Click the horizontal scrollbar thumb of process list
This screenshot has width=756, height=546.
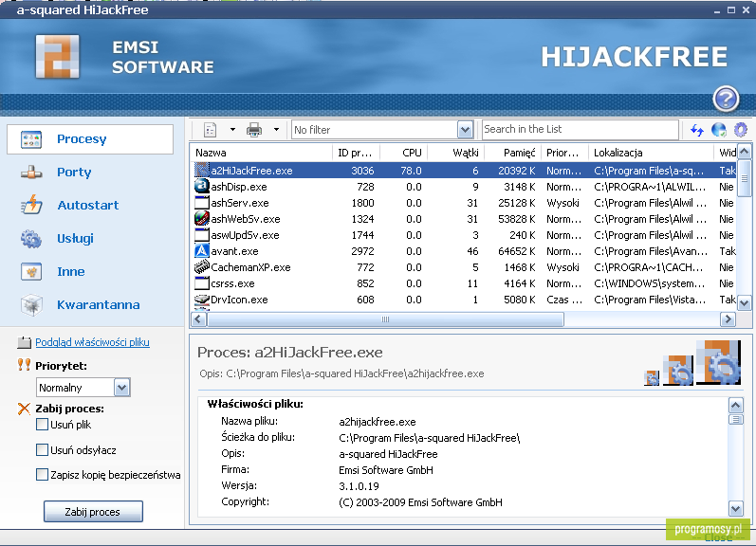pos(385,319)
